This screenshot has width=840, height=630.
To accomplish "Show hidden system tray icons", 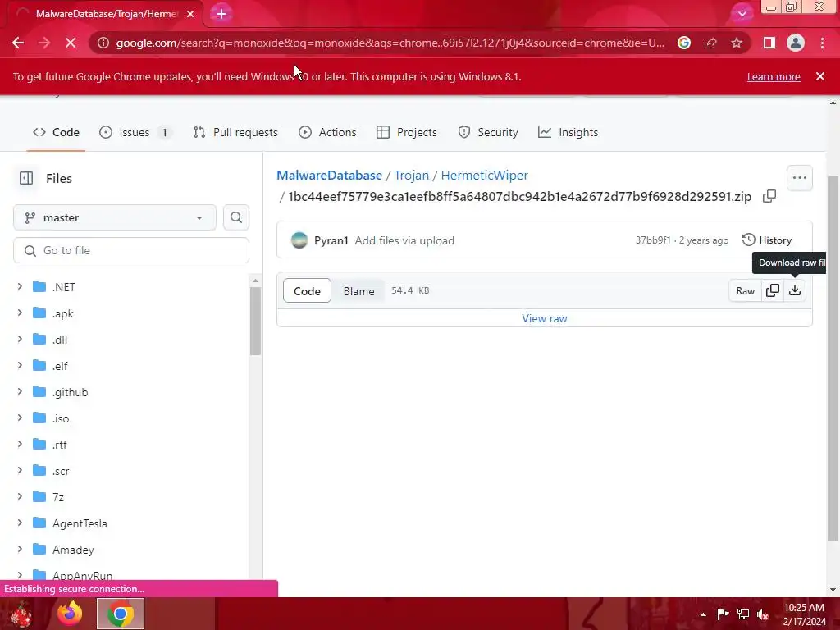I will (x=703, y=614).
